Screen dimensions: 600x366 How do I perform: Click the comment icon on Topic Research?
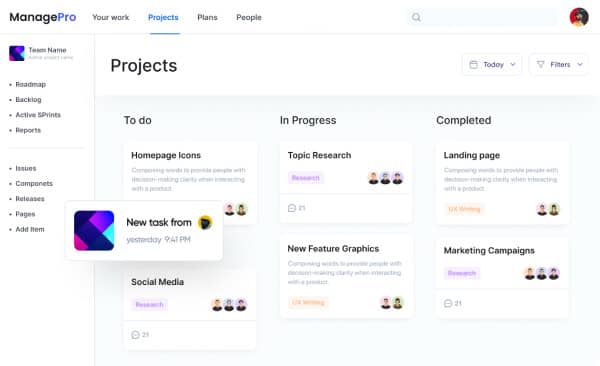[x=292, y=208]
